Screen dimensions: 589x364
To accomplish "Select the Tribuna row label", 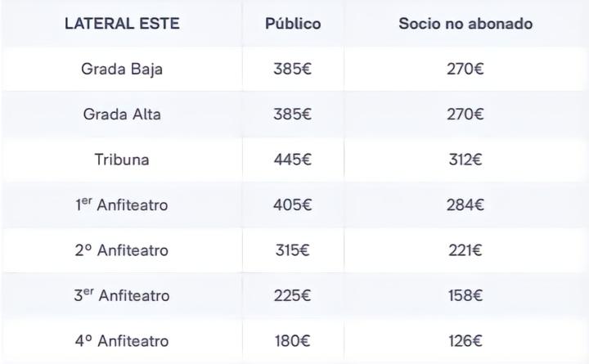I will click(122, 160).
